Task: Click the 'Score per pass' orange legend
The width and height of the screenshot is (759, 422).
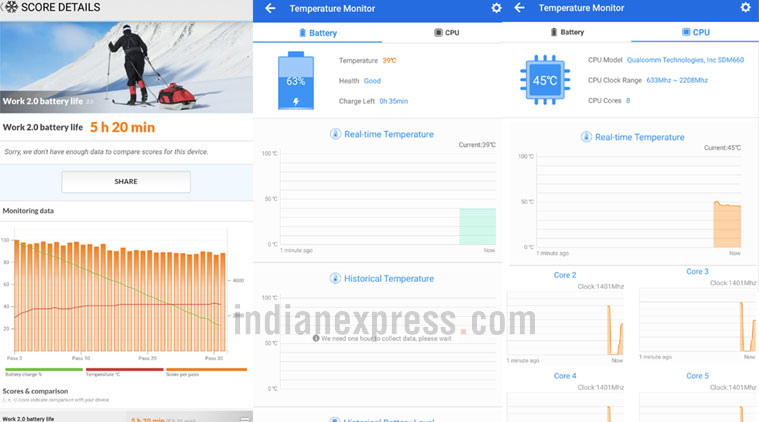Action: coord(206,372)
